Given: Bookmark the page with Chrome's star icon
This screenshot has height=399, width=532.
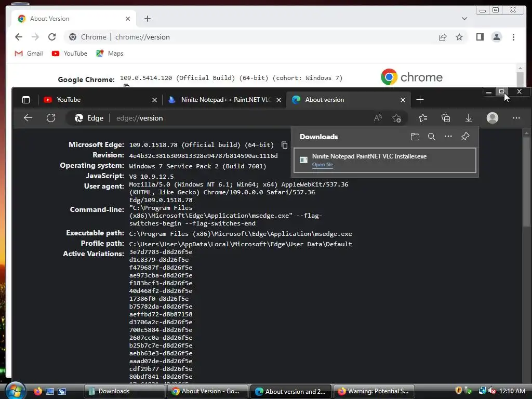Looking at the screenshot, I should pyautogui.click(x=459, y=37).
